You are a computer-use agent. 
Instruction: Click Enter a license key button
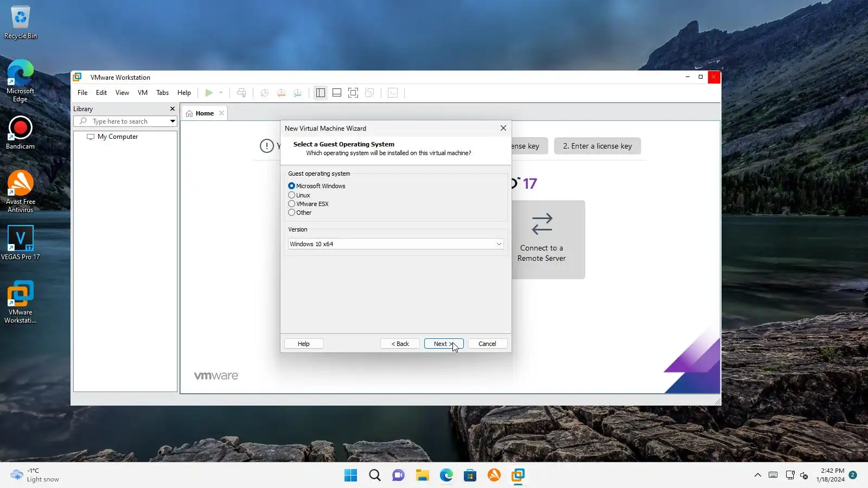tap(597, 146)
